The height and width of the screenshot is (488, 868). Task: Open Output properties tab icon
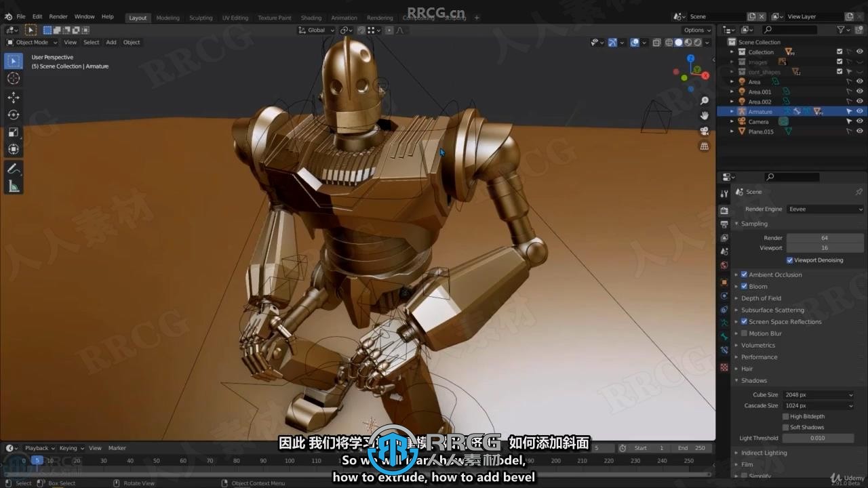pyautogui.click(x=724, y=224)
